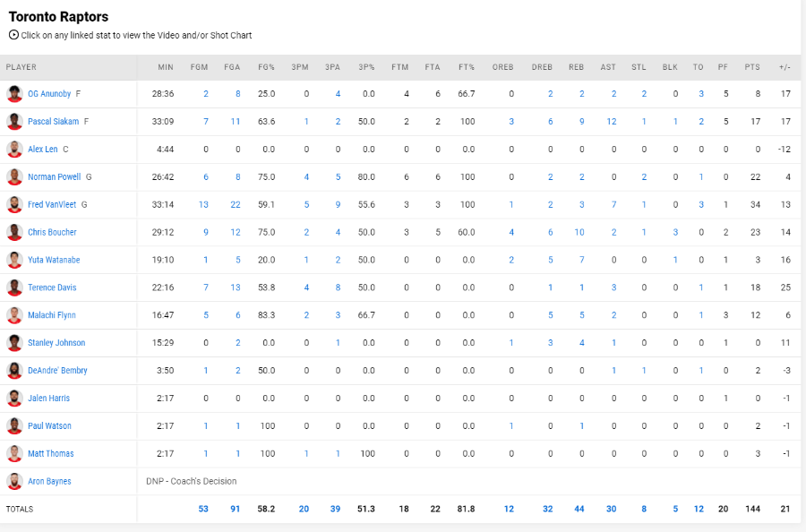Select the Terence Davis name link
806x532 pixels.
52,287
